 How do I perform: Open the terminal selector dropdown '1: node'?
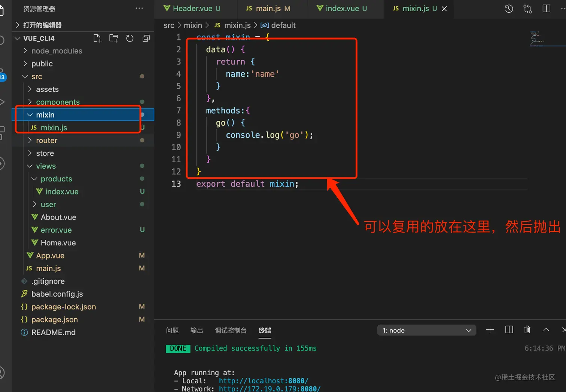(427, 330)
